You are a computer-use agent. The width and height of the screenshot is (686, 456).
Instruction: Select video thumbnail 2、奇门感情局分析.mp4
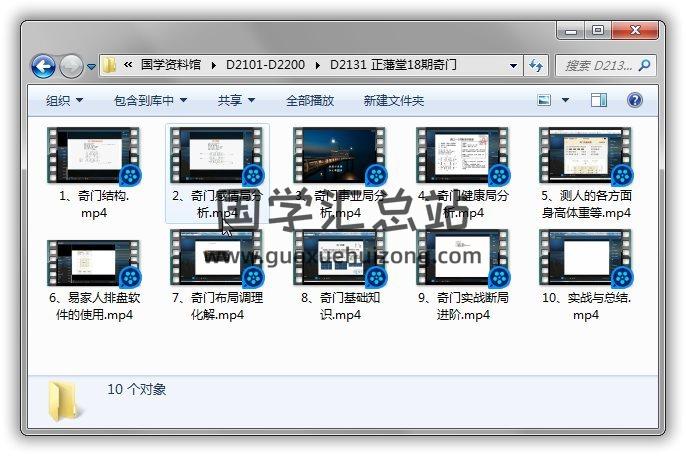217,155
